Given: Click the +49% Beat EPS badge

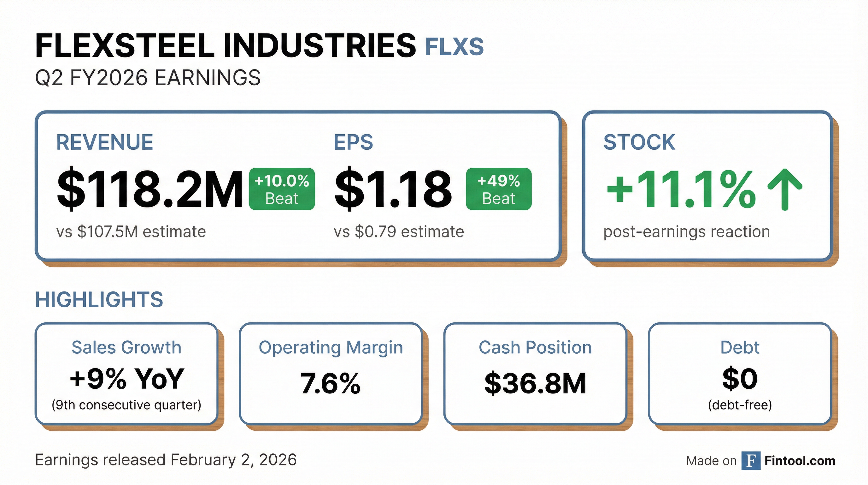Looking at the screenshot, I should 498,189.
